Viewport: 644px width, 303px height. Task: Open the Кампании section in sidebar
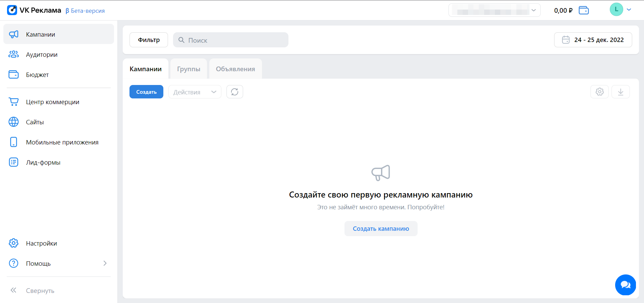(x=40, y=34)
